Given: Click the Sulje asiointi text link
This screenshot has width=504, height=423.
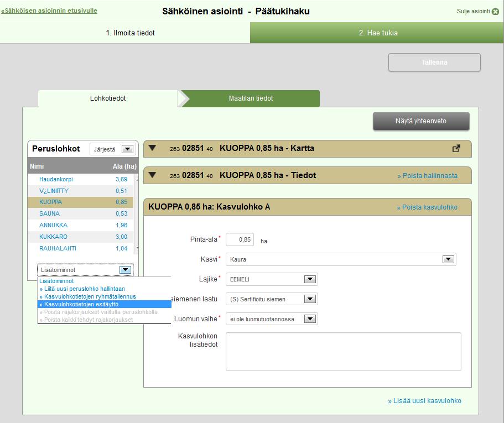Looking at the screenshot, I should pyautogui.click(x=473, y=11).
